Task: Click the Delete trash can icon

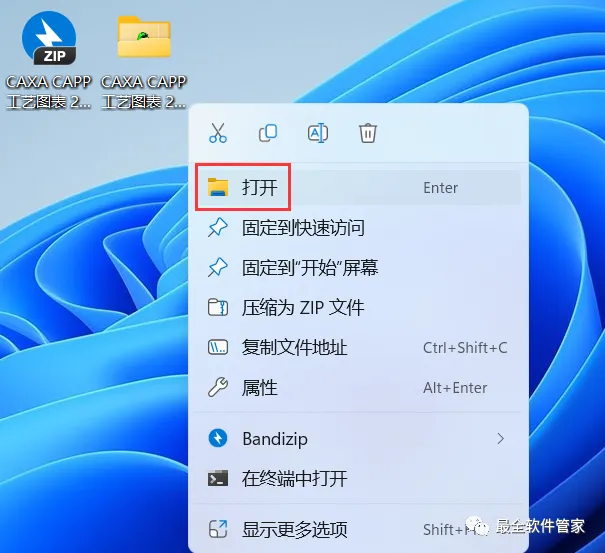Action: [x=368, y=133]
